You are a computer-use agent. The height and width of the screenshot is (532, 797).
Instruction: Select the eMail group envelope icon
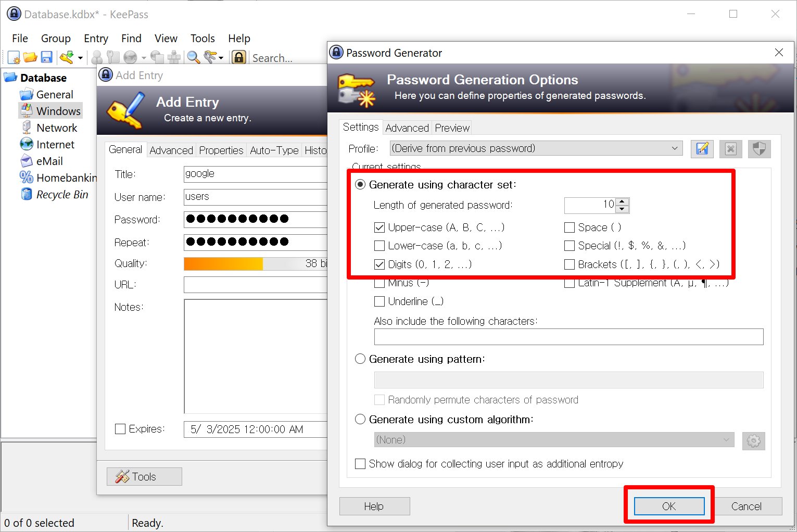pos(27,161)
